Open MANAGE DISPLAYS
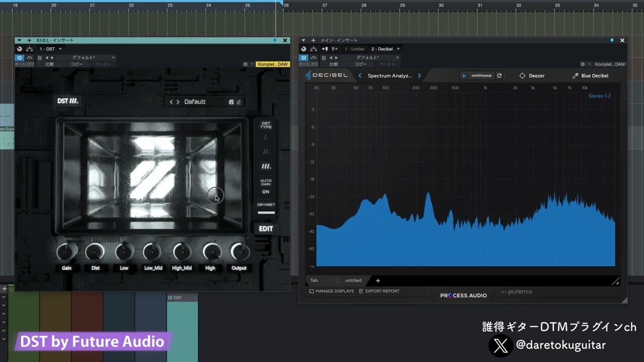The height and width of the screenshot is (362, 644). tap(331, 291)
